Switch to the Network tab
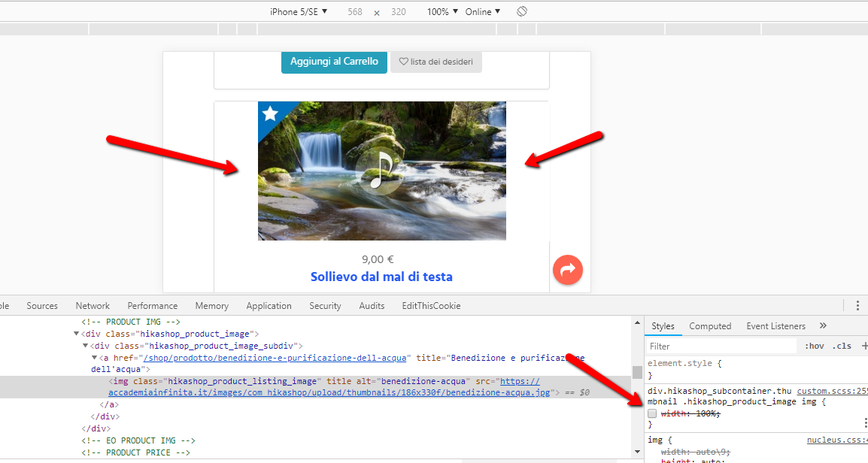Viewport: 868px width, 463px height. tap(93, 306)
